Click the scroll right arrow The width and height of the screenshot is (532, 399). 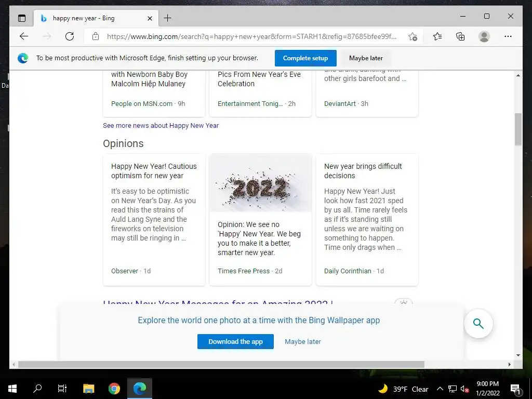coord(509,364)
